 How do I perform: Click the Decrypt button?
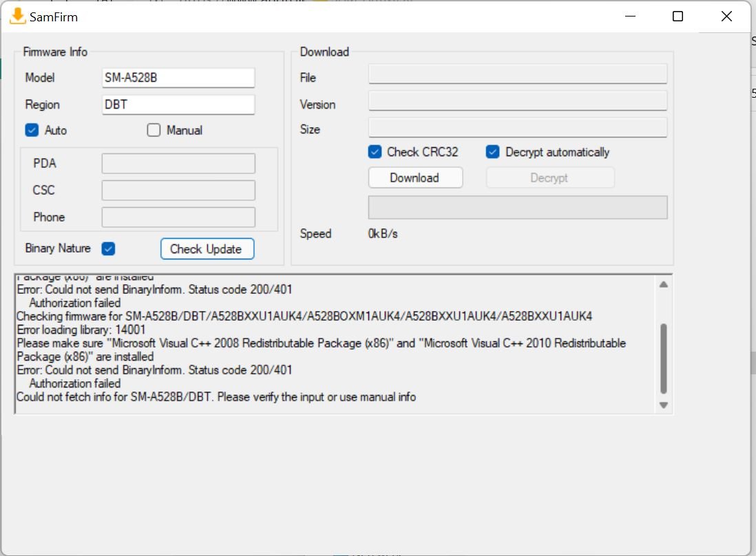point(550,178)
